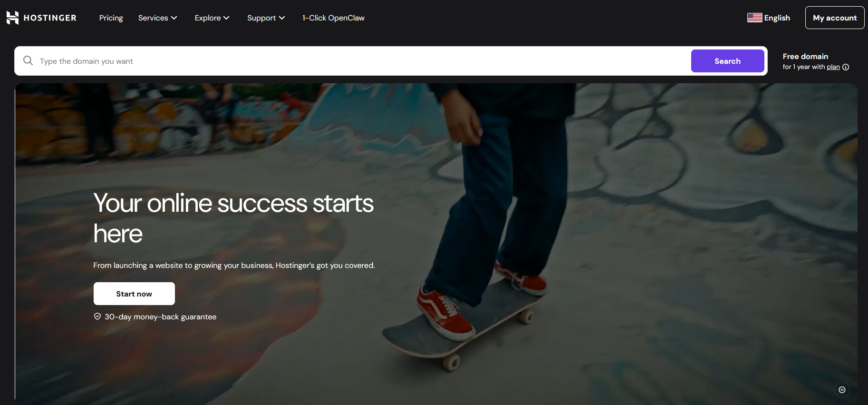This screenshot has height=405, width=868.
Task: Click the Start now button
Action: click(134, 294)
